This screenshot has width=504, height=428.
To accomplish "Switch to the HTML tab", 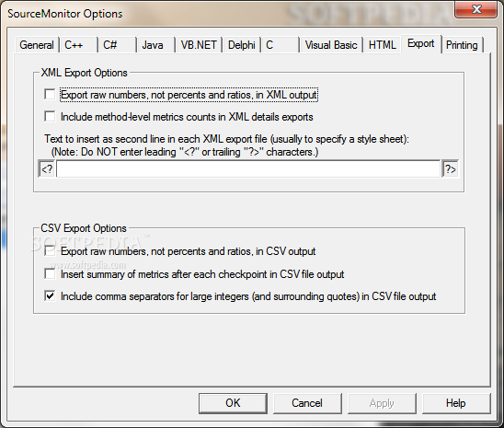I will [383, 45].
